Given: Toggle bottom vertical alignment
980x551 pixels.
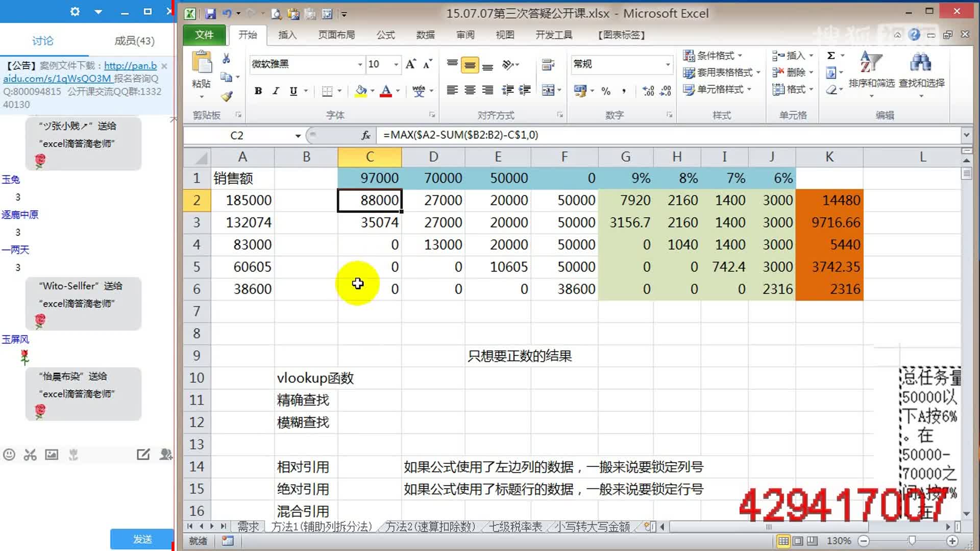Looking at the screenshot, I should [x=487, y=65].
